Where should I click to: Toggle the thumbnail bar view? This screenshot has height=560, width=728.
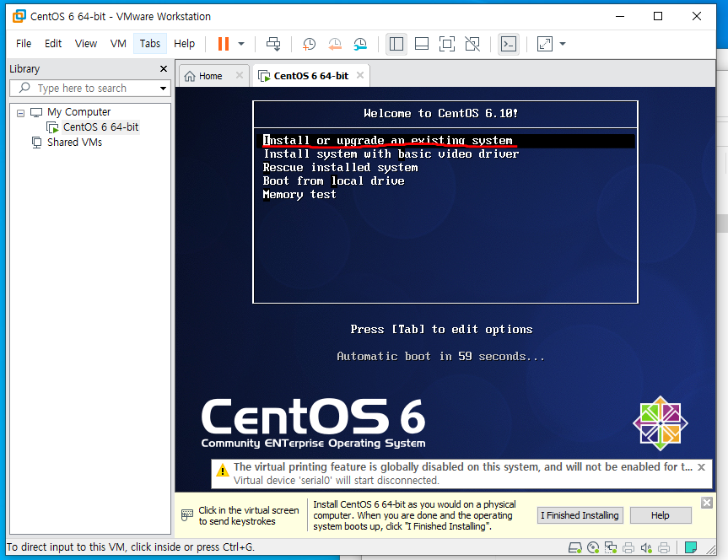pyautogui.click(x=422, y=44)
